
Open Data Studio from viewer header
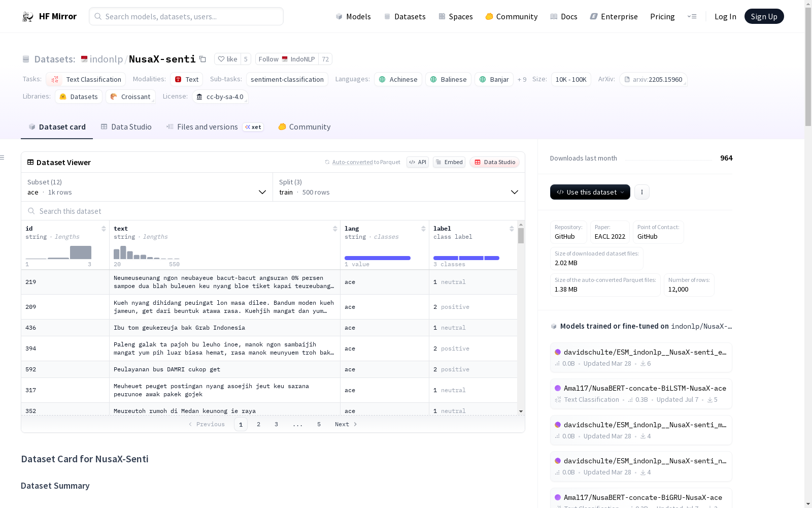[495, 162]
